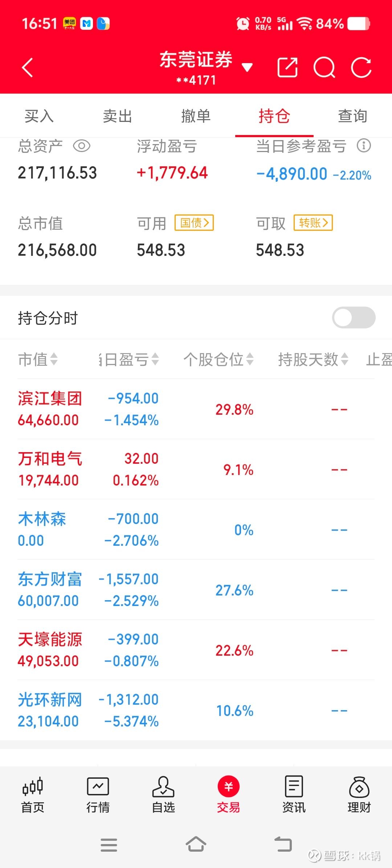Refresh the holdings with reload icon
The image size is (392, 868).
[361, 67]
